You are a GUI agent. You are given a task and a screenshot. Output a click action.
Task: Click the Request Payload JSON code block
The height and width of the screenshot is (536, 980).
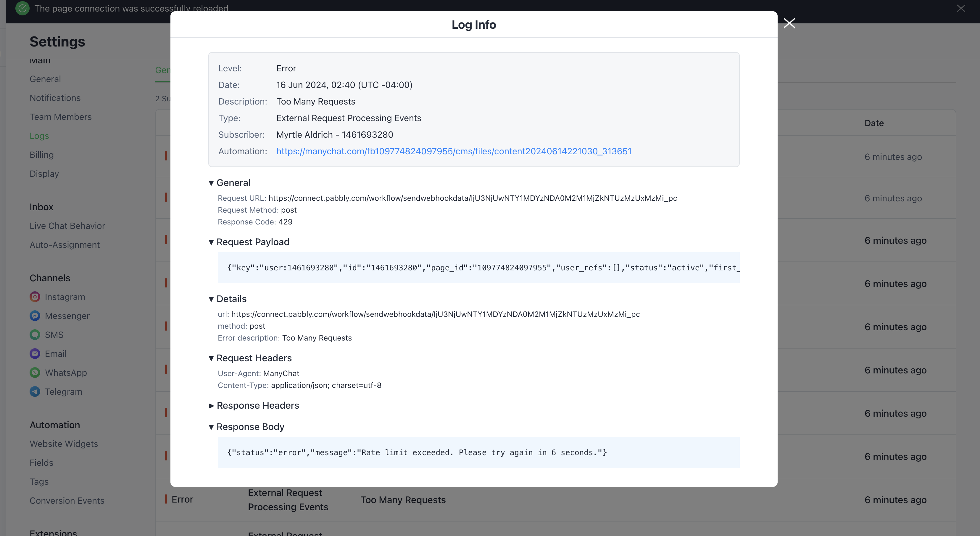pos(478,268)
